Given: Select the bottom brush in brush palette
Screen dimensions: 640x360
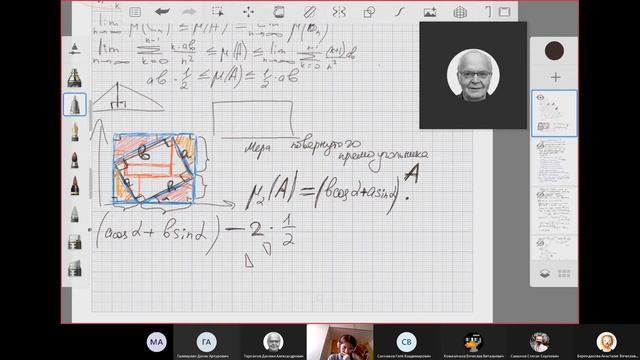Looking at the screenshot, I should click(x=75, y=269).
